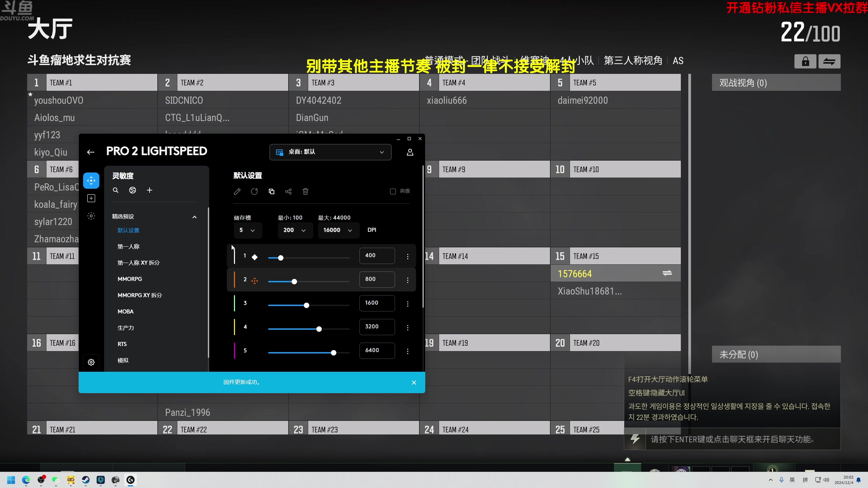Expand the chat panel up arrow
Image resolution: width=868 pixels, height=488 pixels.
(628, 460)
